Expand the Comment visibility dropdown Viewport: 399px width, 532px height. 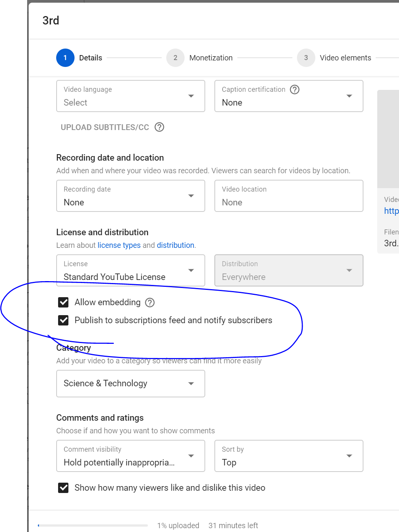click(x=131, y=456)
